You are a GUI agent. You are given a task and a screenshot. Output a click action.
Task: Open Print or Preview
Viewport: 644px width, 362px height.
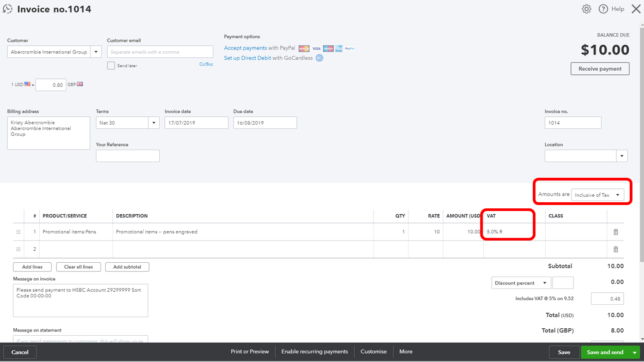250,352
